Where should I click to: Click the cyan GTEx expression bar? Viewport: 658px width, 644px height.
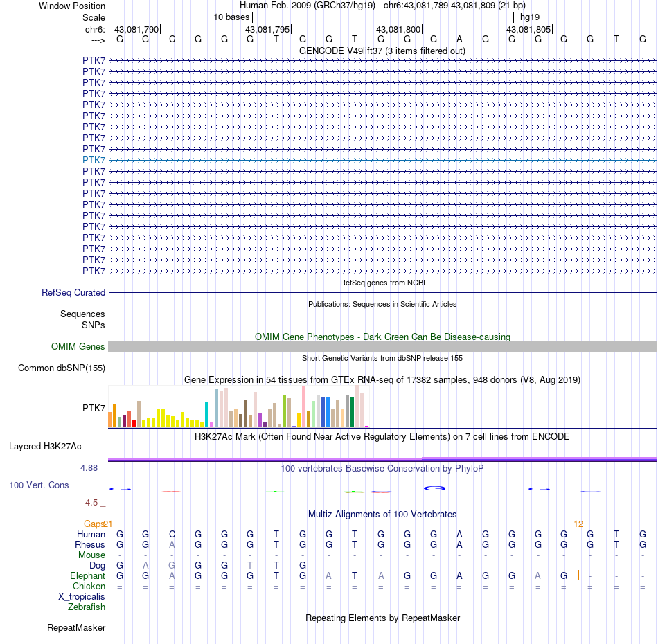click(206, 415)
